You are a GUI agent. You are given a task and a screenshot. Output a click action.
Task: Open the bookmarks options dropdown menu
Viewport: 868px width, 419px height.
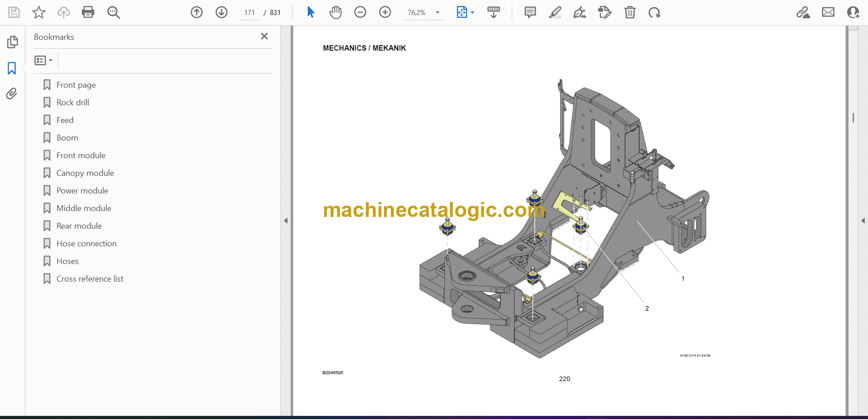pyautogui.click(x=44, y=60)
